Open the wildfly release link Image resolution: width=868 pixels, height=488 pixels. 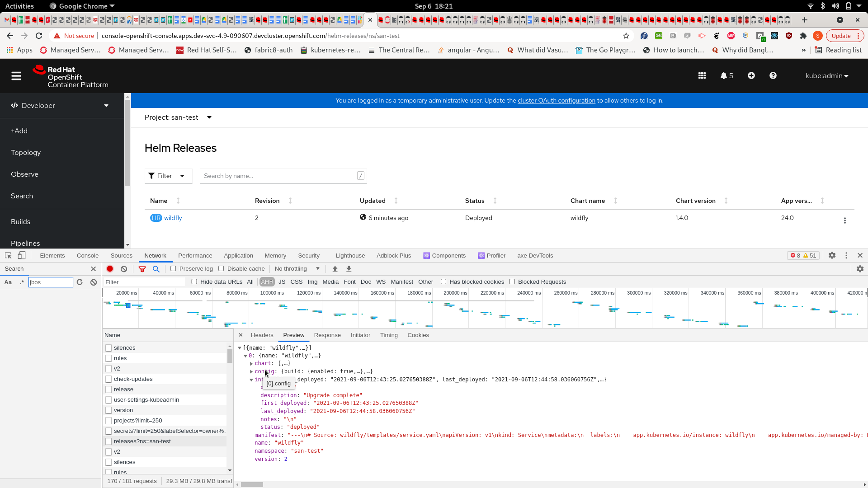pyautogui.click(x=173, y=218)
